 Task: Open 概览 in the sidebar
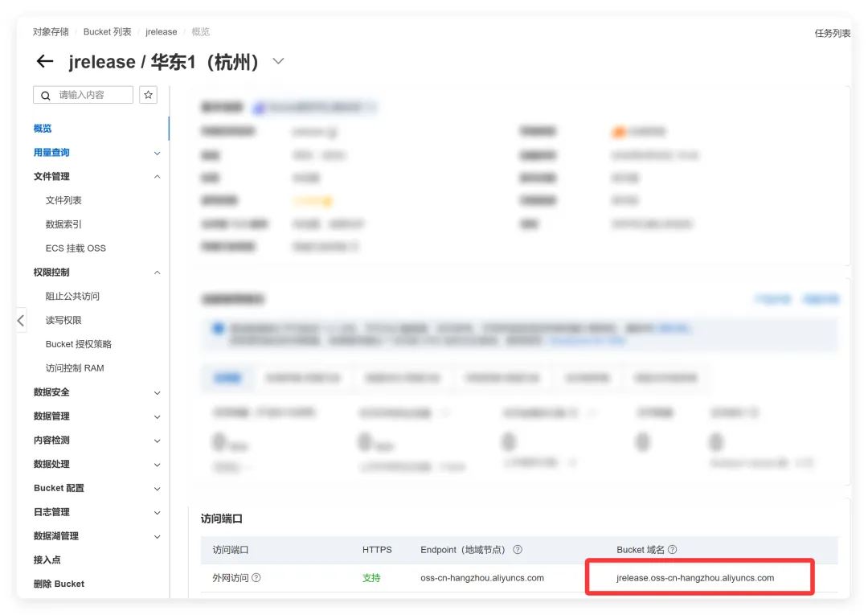click(43, 129)
